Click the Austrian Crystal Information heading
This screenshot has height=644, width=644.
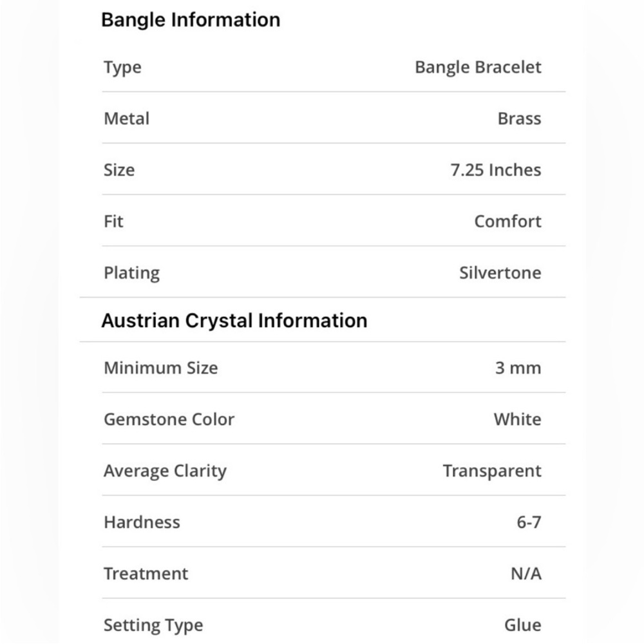[x=234, y=321]
